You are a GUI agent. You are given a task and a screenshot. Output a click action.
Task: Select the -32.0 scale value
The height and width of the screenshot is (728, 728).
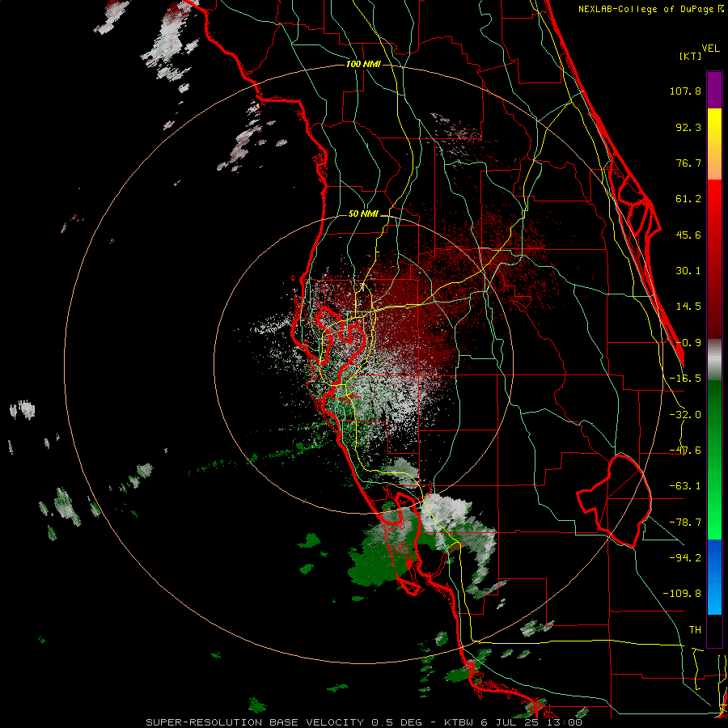tap(685, 415)
